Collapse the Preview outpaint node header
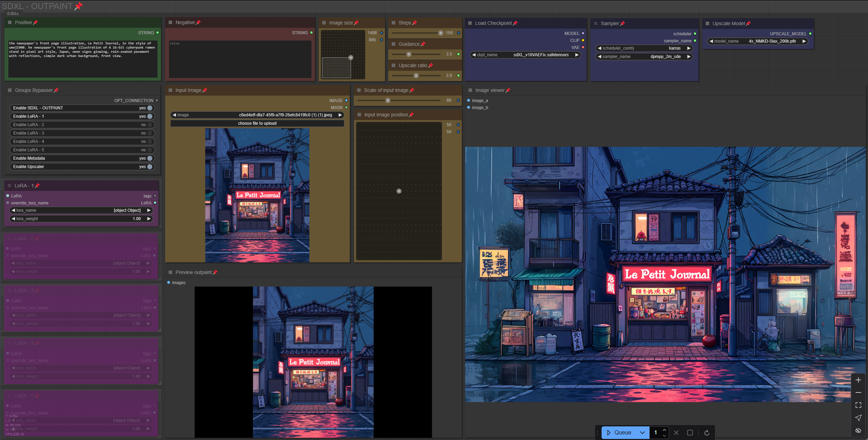The height and width of the screenshot is (440, 868). click(170, 272)
